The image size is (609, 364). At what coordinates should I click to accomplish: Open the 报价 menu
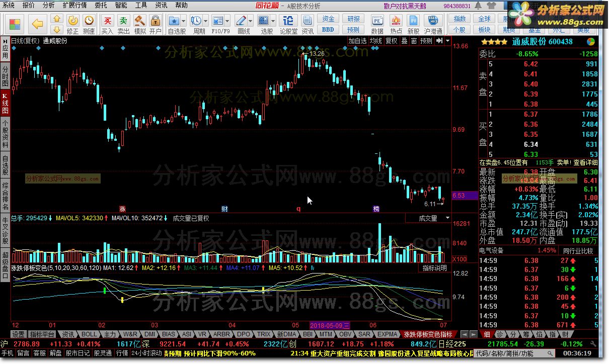(x=29, y=5)
